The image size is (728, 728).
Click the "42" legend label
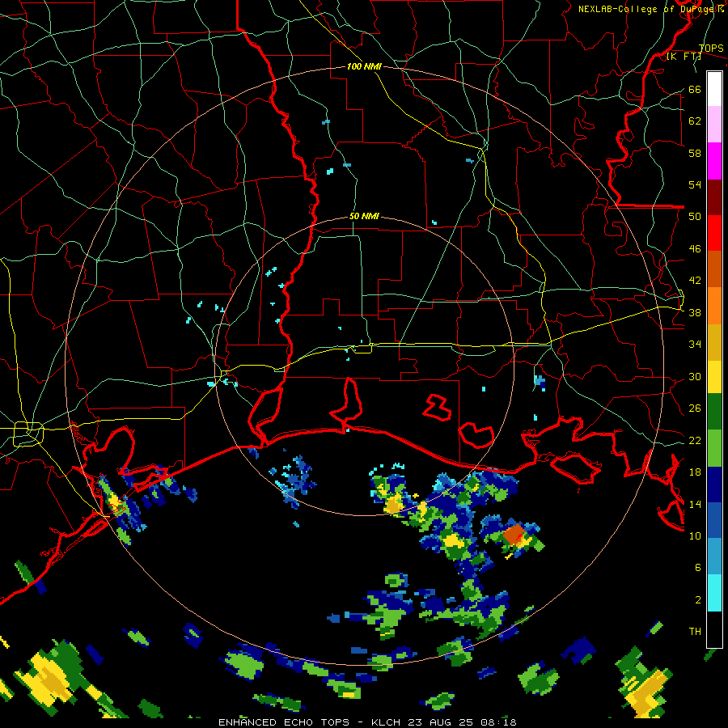[x=695, y=280]
